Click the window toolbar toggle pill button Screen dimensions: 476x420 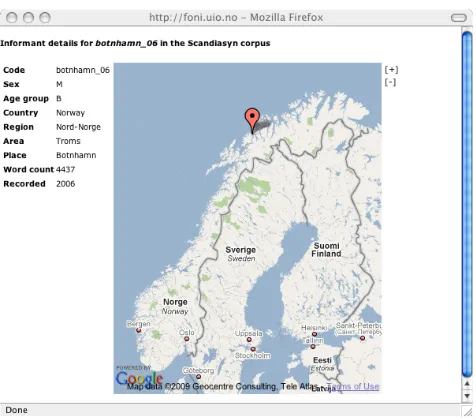coord(459,17)
